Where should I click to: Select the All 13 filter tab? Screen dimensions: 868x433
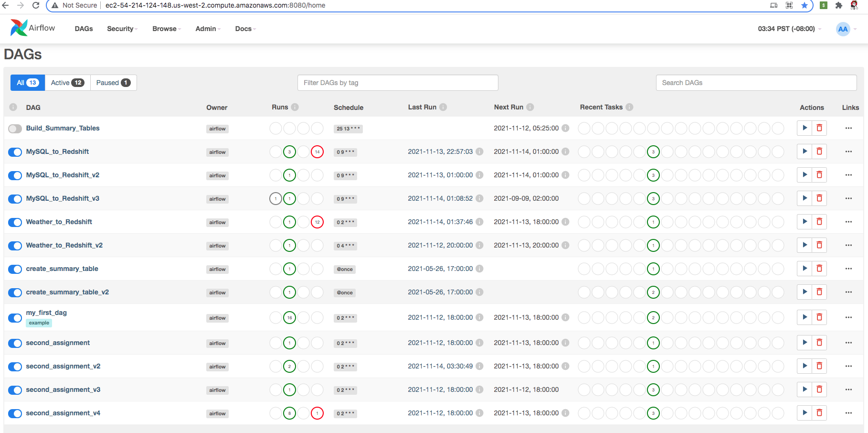coord(28,83)
